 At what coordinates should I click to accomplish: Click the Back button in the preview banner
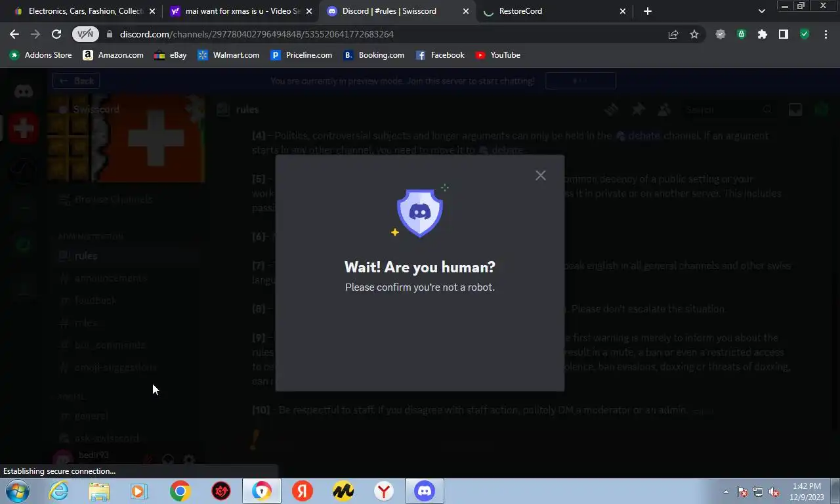[x=76, y=81]
